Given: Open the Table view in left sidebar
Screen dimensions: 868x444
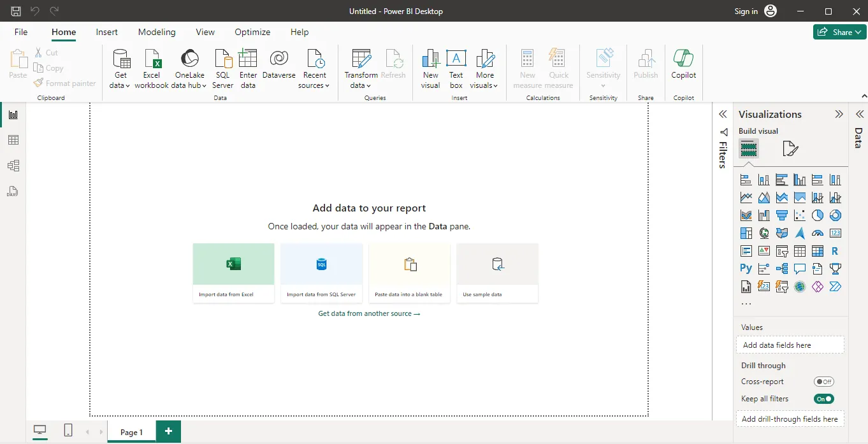Looking at the screenshot, I should pos(13,140).
